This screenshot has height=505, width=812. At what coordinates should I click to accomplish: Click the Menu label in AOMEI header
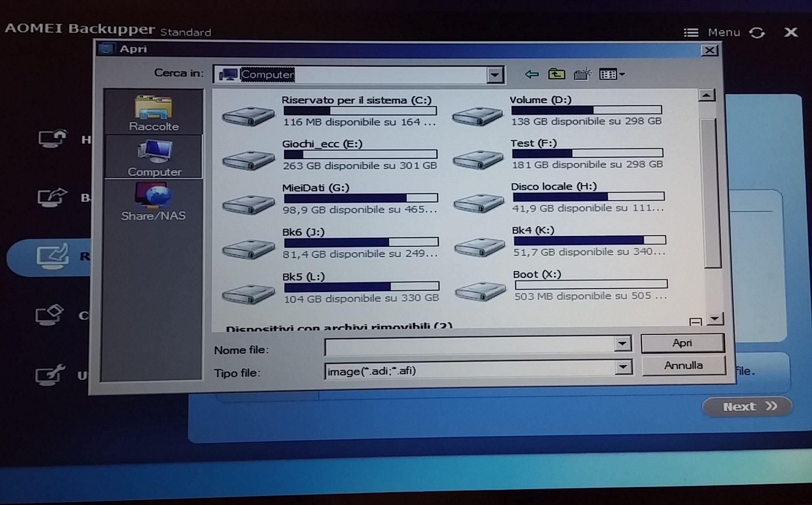click(x=724, y=32)
